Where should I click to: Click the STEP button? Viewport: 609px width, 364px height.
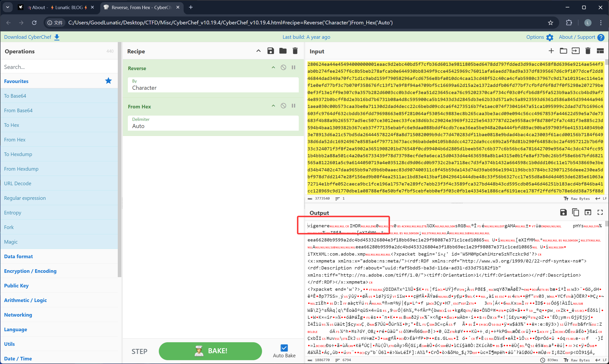pyautogui.click(x=139, y=352)
